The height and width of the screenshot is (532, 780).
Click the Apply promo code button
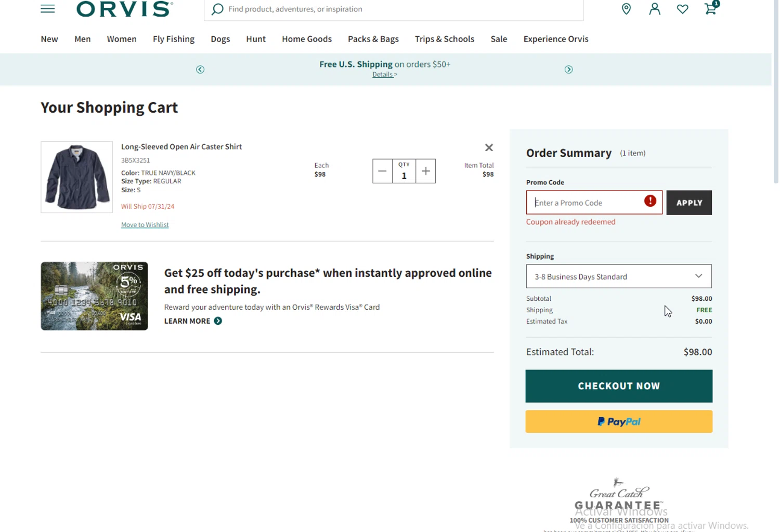click(x=689, y=203)
